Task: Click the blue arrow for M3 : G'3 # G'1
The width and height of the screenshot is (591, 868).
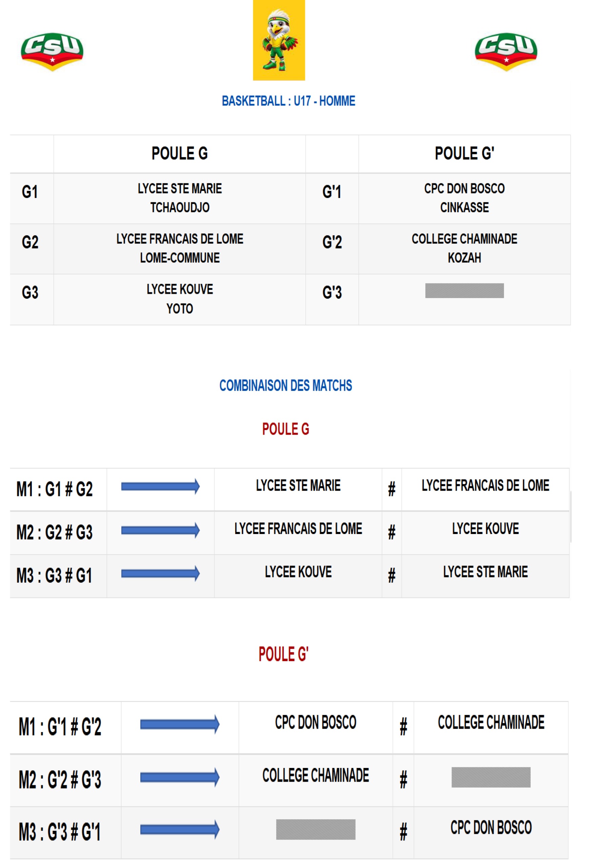Action: pos(180,830)
